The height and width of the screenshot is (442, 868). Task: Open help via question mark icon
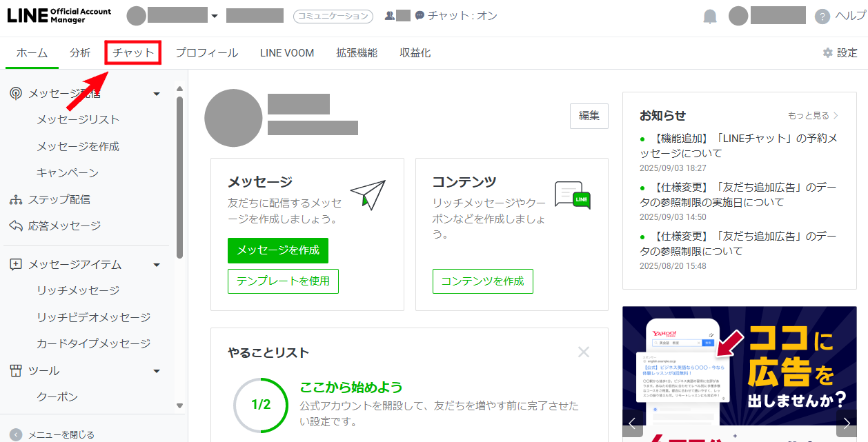point(822,17)
